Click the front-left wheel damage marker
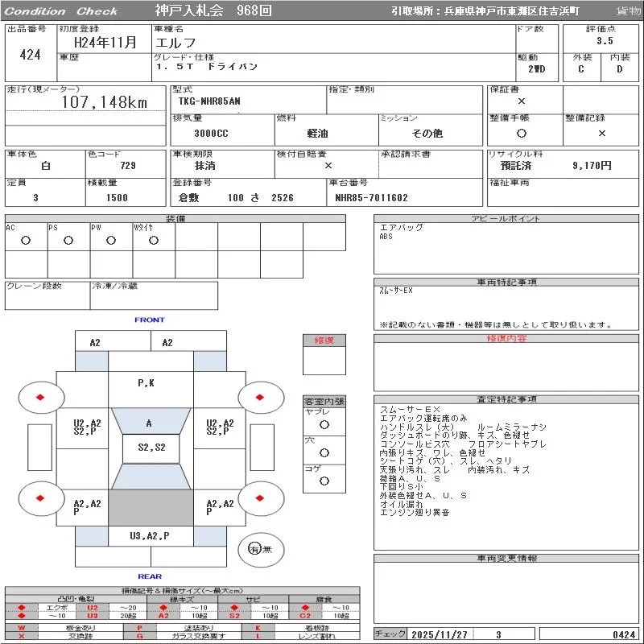Image resolution: width=644 pixels, height=644 pixels. point(39,396)
